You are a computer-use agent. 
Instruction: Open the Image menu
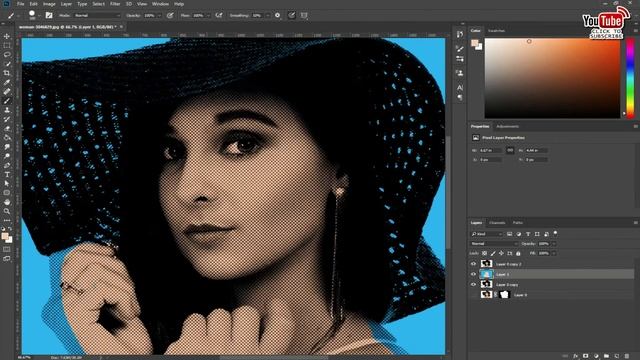click(49, 4)
